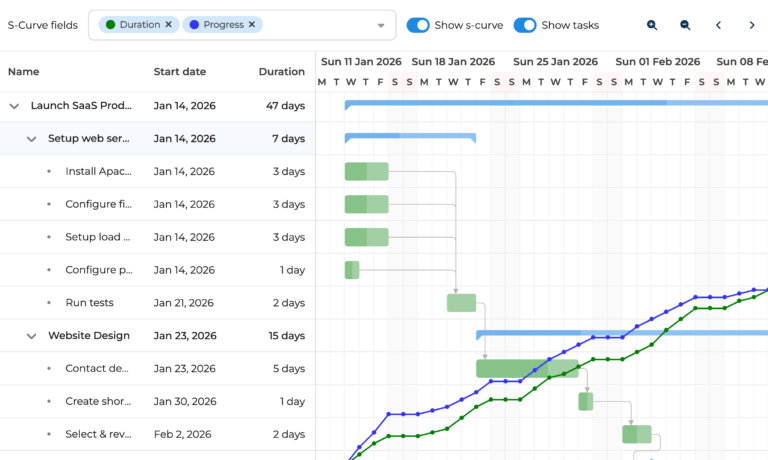
Task: Click the Run tests bar in timeline
Action: 461,303
